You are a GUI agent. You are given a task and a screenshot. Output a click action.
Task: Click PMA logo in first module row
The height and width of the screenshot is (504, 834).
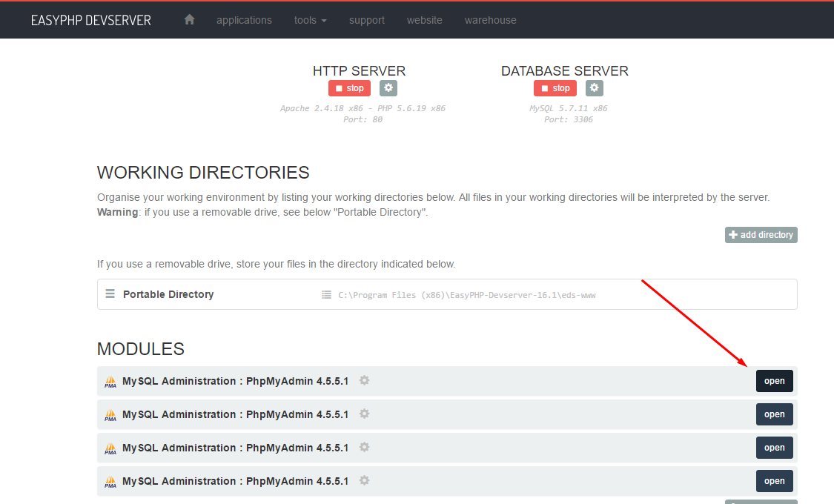pyautogui.click(x=110, y=382)
